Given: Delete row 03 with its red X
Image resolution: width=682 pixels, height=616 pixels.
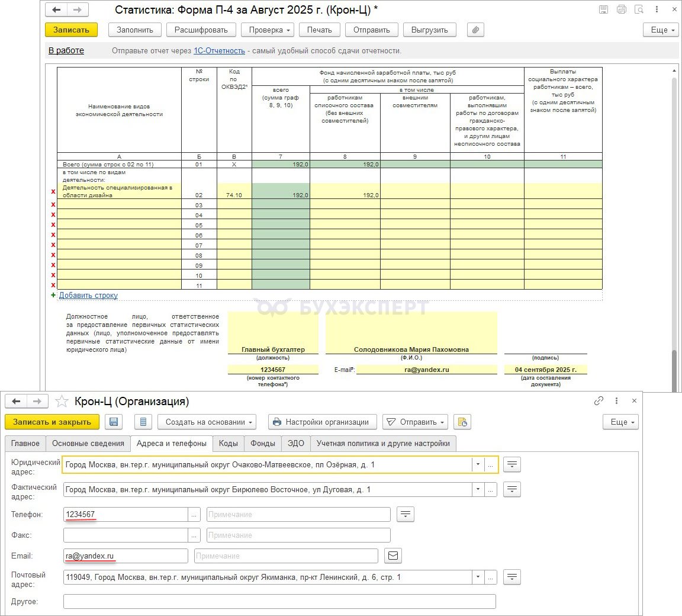Looking at the screenshot, I should pyautogui.click(x=53, y=205).
